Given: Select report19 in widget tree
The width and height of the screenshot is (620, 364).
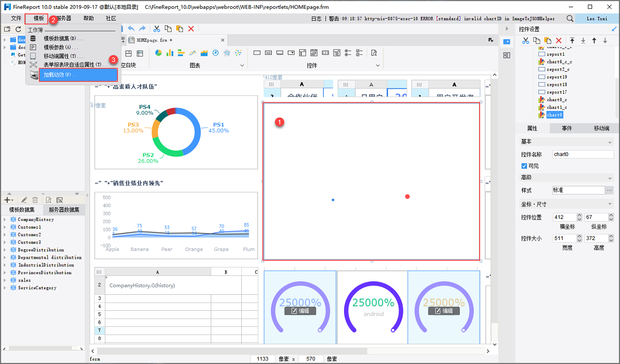Looking at the screenshot, I should click(x=556, y=77).
